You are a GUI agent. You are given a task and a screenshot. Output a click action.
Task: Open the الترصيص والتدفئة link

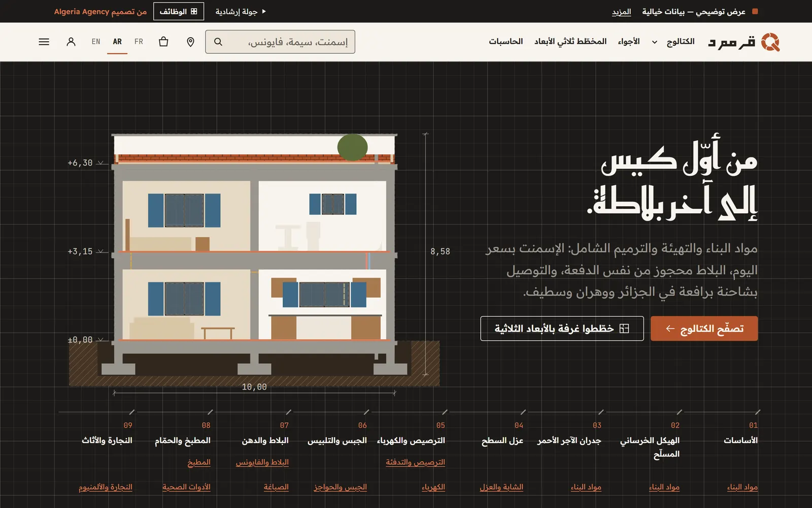[x=415, y=462]
